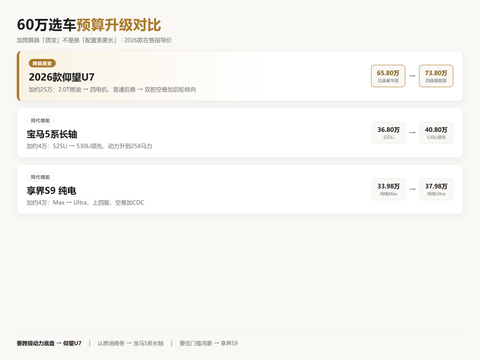The image size is (480, 360).
Task: Click the 33.98万 price box
Action: 388,189
